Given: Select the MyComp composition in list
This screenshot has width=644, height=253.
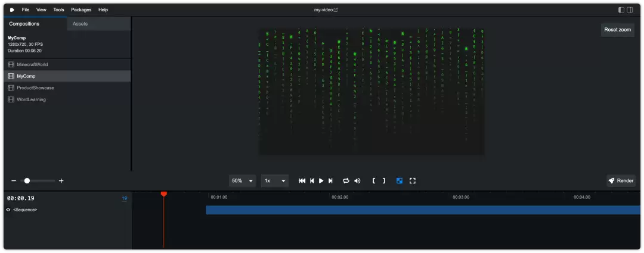Looking at the screenshot, I should coord(67,76).
